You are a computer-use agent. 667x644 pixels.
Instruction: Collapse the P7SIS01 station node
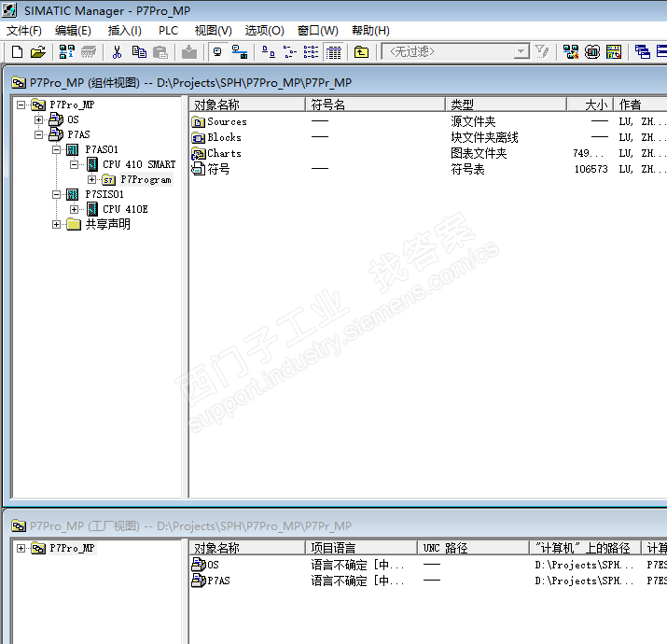tap(57, 194)
